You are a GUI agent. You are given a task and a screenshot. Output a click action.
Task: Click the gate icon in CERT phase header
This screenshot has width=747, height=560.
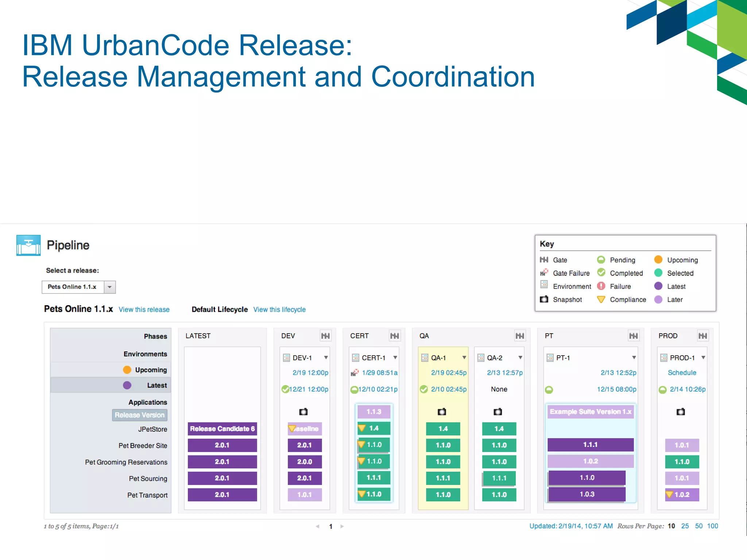(394, 336)
